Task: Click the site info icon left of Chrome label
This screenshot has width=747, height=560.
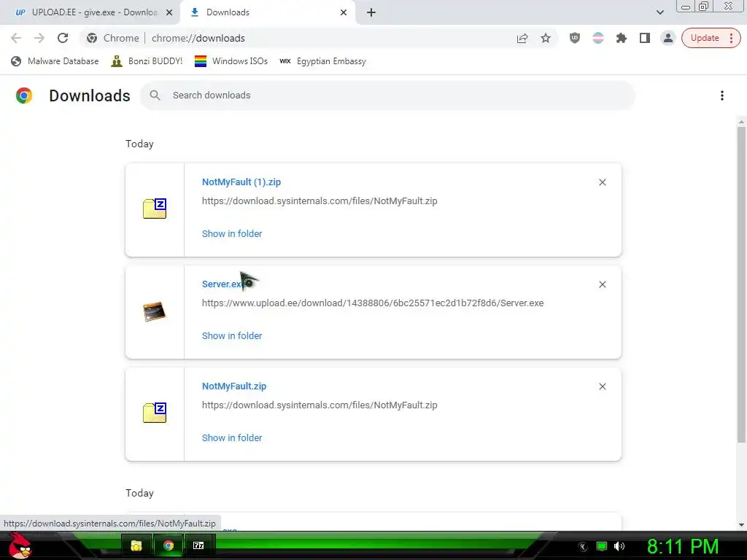Action: pyautogui.click(x=92, y=38)
